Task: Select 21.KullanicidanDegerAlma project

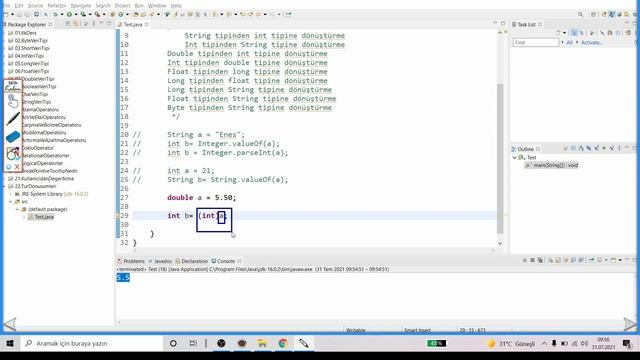Action: click(x=44, y=178)
